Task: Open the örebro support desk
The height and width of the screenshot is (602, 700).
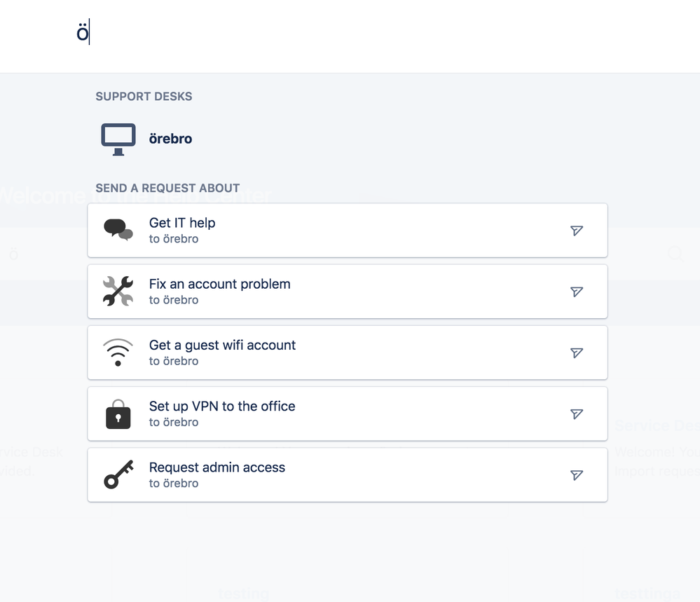Action: coord(170,138)
